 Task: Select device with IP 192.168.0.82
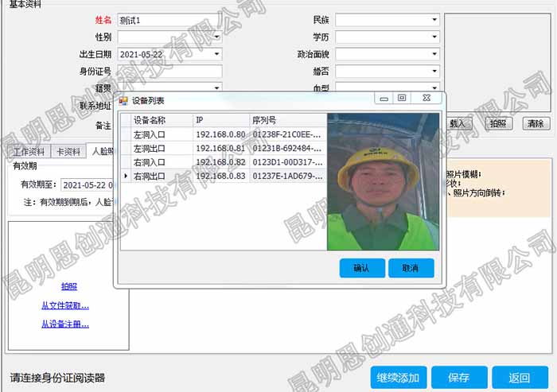tap(220, 161)
